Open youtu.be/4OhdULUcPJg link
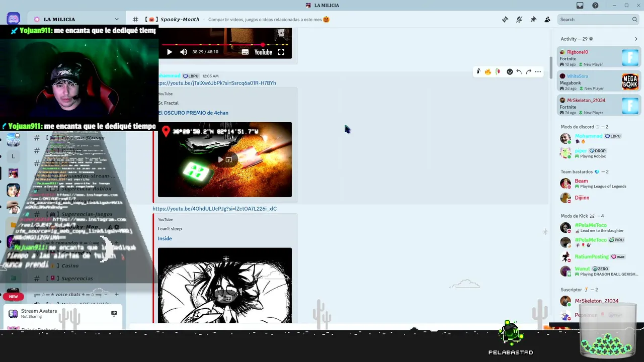Screen dimensions: 644x362 (215, 209)
